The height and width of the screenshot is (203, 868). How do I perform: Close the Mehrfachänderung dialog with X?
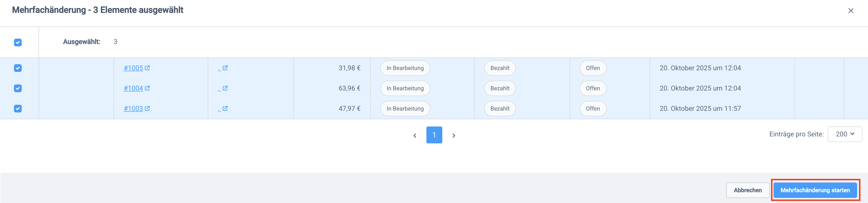850,11
